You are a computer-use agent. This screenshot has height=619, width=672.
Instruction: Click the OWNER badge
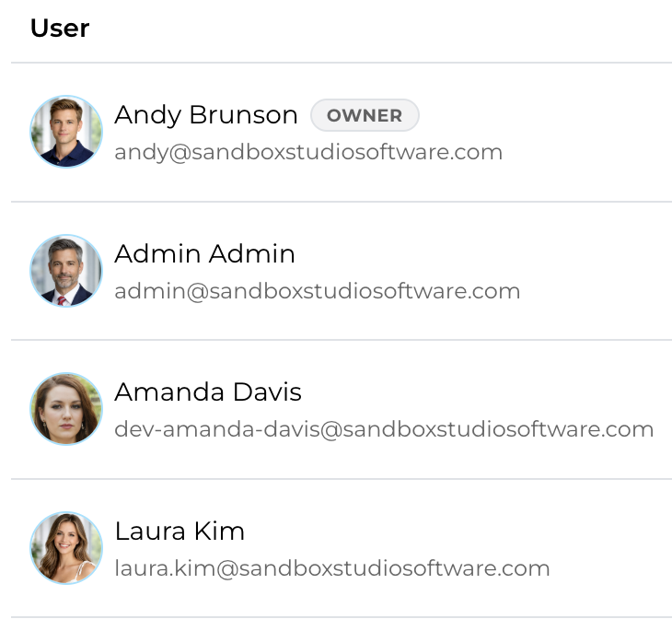click(x=365, y=116)
